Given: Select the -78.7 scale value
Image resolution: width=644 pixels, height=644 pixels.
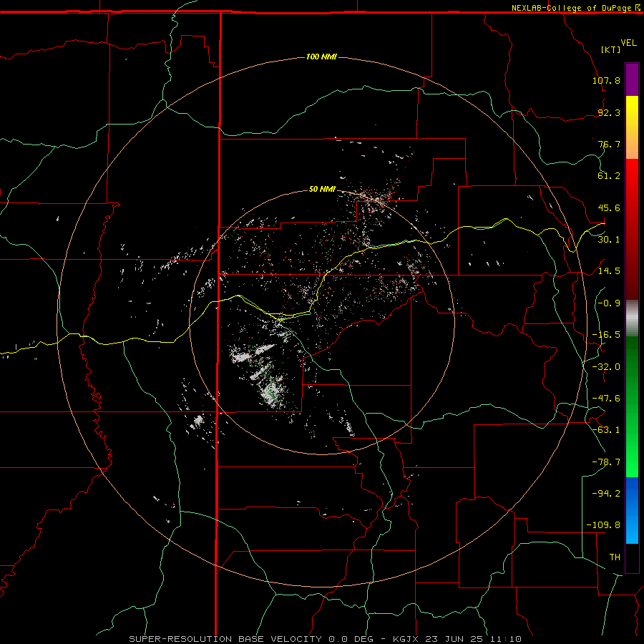Looking at the screenshot, I should click(606, 462).
